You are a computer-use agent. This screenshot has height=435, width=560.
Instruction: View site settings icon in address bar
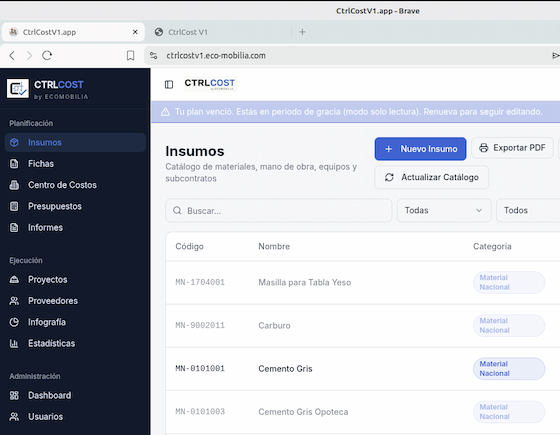(x=154, y=55)
